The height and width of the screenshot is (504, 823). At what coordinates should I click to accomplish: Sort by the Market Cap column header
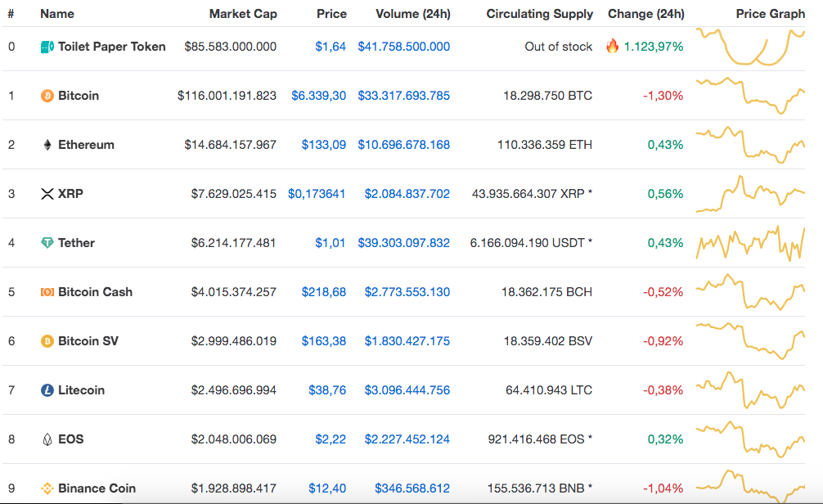(x=243, y=14)
